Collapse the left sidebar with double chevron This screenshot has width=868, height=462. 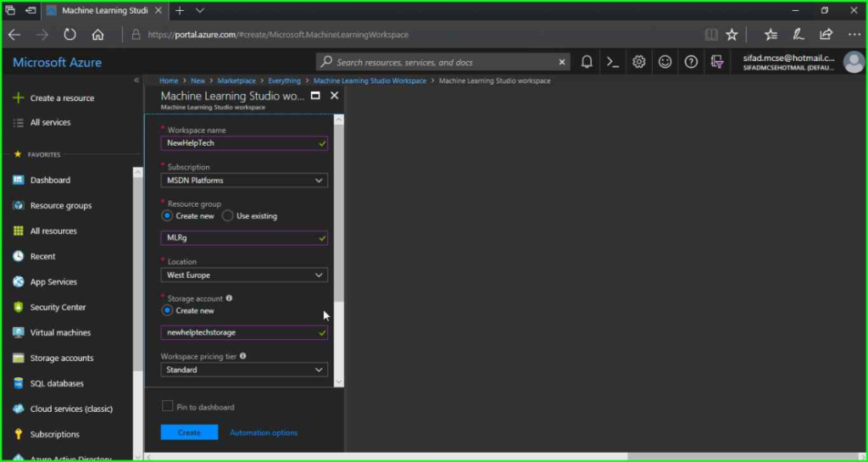click(136, 81)
